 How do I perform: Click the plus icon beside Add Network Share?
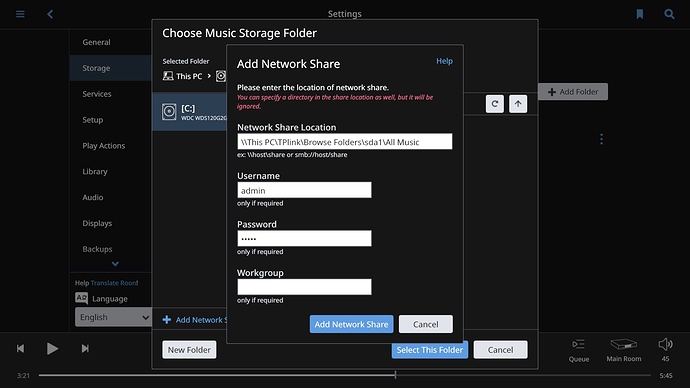click(167, 320)
